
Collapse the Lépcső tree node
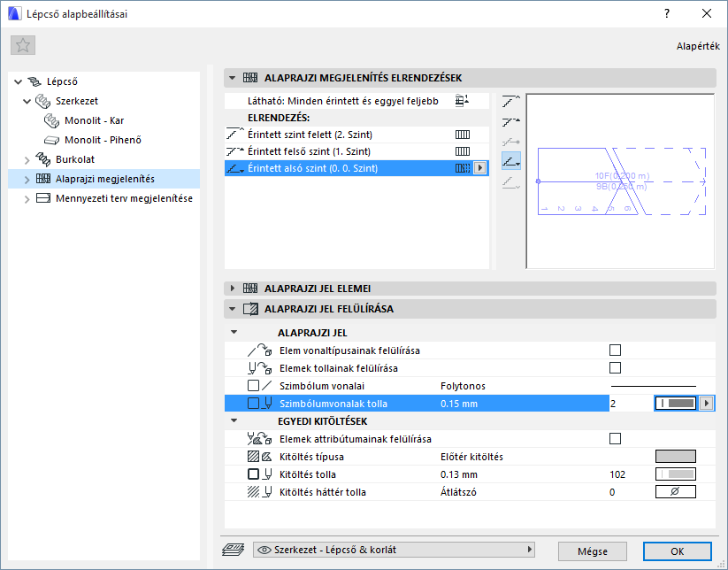(18, 81)
